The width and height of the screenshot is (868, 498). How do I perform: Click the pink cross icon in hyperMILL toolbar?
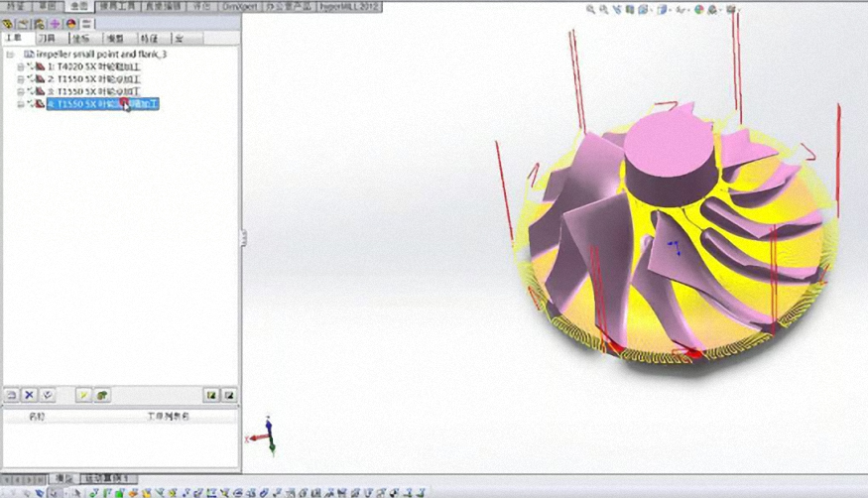coord(55,24)
